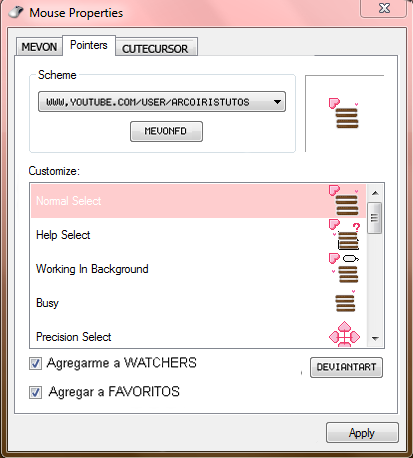The width and height of the screenshot is (413, 458).
Task: Click the Normal Select cursor icon
Action: coord(344,200)
